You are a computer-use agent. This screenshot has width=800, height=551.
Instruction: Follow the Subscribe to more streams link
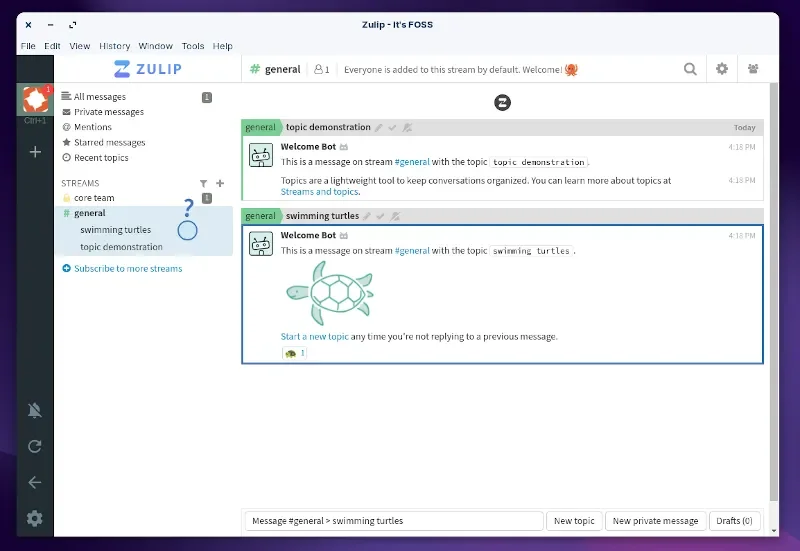(128, 269)
